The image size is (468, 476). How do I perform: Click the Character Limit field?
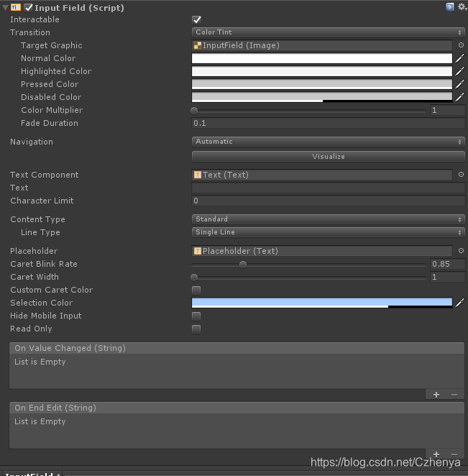328,201
